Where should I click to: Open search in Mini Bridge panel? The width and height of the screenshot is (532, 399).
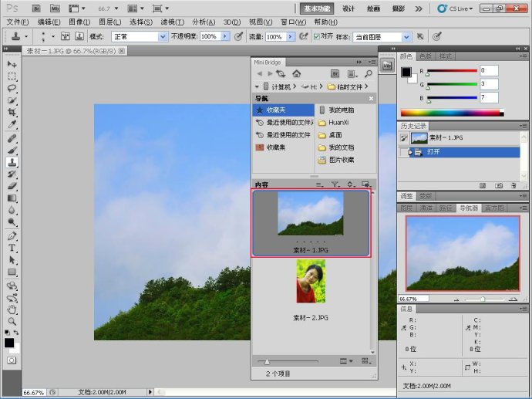[x=369, y=73]
